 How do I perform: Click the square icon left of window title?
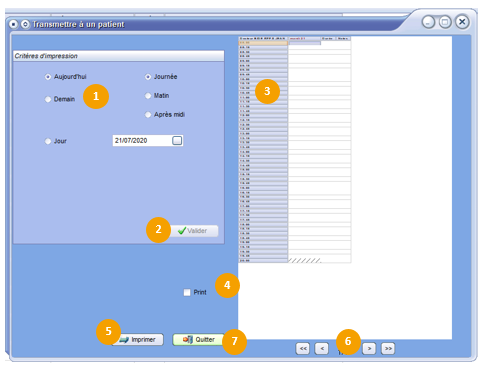pyautogui.click(x=13, y=24)
